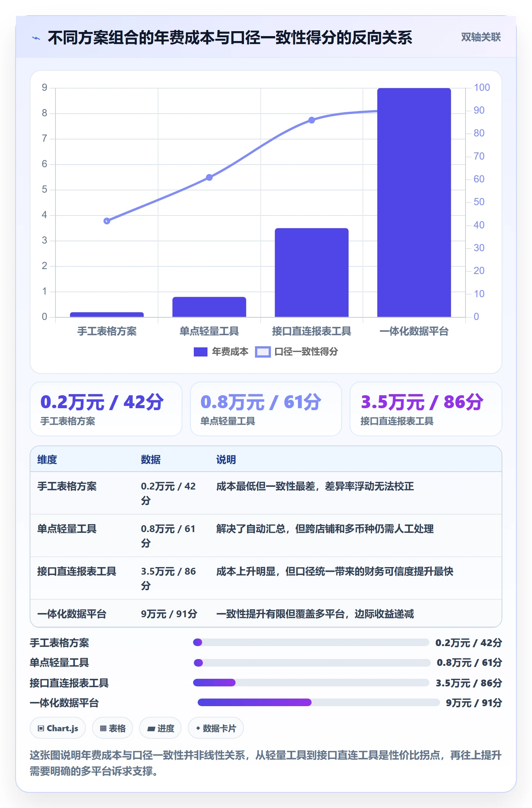Open the 0.8万元 / 61分 data card
The height and width of the screenshot is (808, 532).
pos(266,409)
